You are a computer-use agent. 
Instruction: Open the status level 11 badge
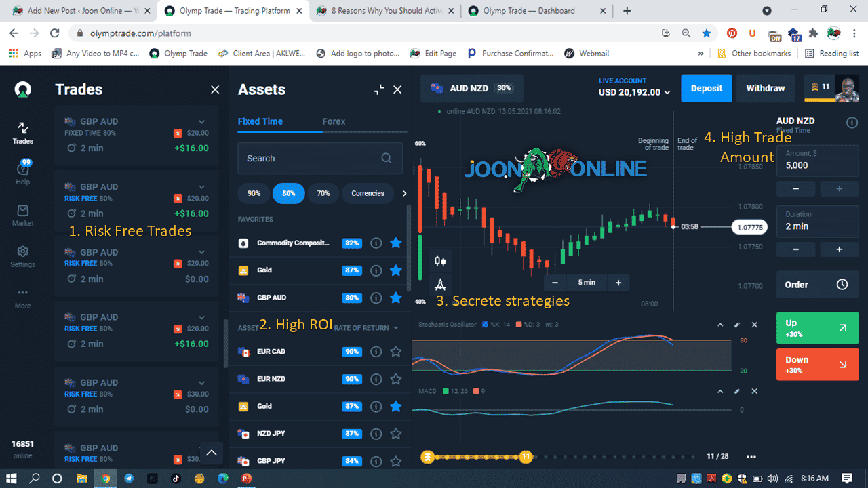pyautogui.click(x=820, y=87)
